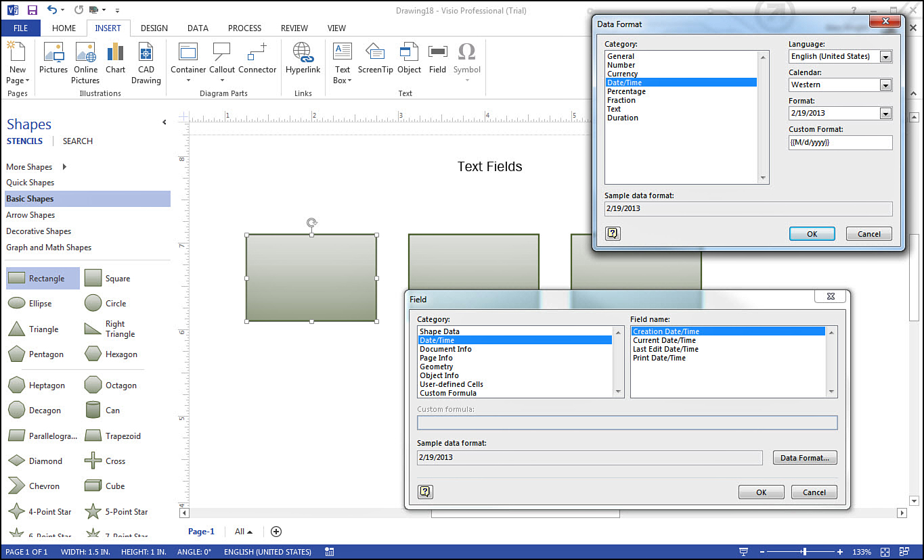This screenshot has width=924, height=560.
Task: Select Document Info category in Field dialog
Action: [x=445, y=349]
